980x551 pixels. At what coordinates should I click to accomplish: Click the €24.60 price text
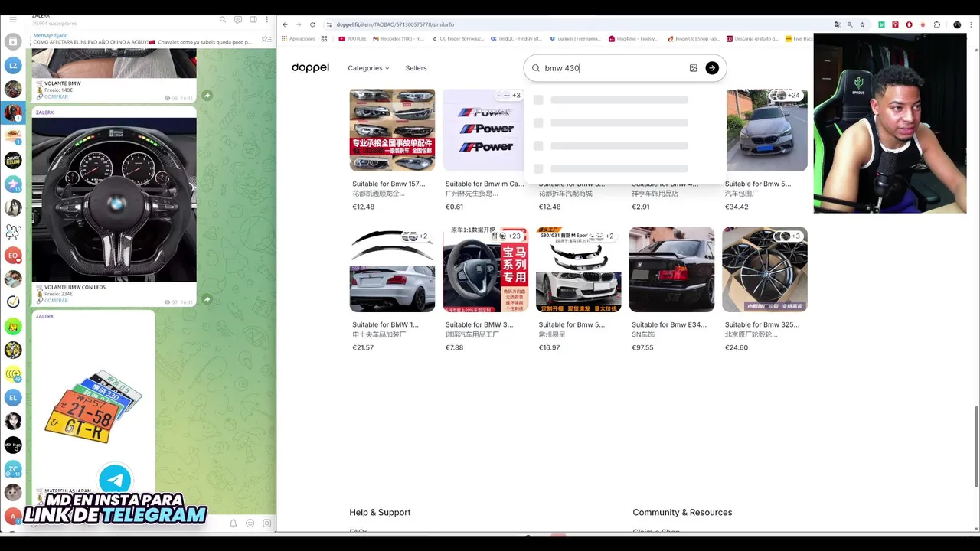[737, 347]
